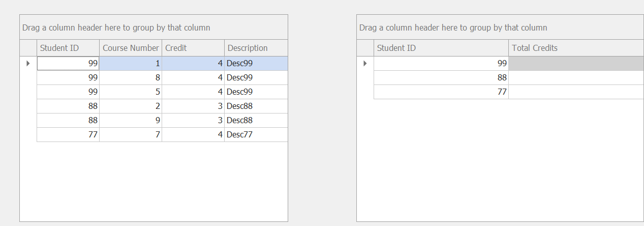The image size is (644, 226).
Task: Click Total Credits column header
Action: [575, 48]
